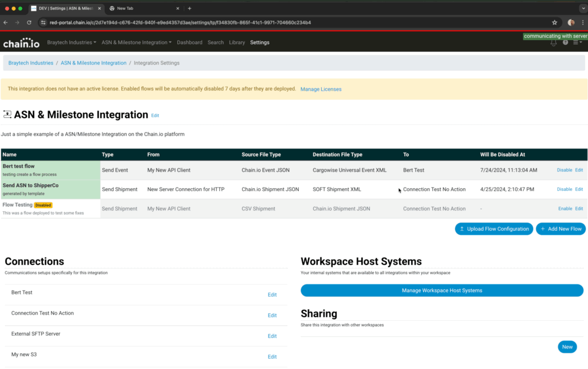Click New Server Connection for HTTP cell
The height and width of the screenshot is (369, 588).
pyautogui.click(x=186, y=189)
